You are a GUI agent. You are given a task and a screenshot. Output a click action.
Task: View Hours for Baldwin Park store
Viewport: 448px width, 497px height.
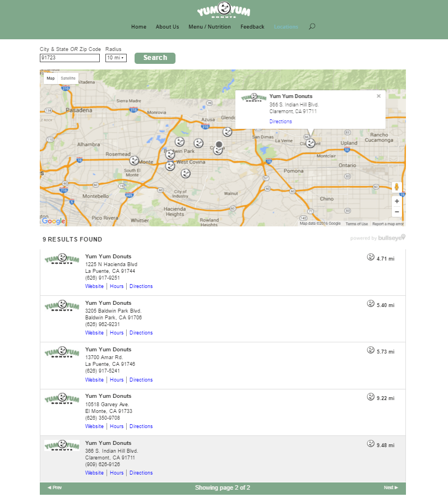pyautogui.click(x=117, y=333)
